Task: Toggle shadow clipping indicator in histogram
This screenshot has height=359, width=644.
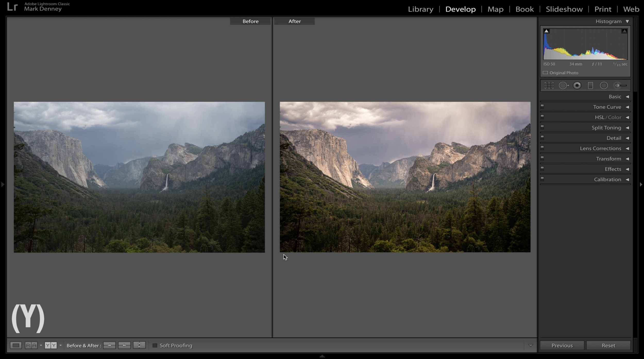Action: point(546,31)
